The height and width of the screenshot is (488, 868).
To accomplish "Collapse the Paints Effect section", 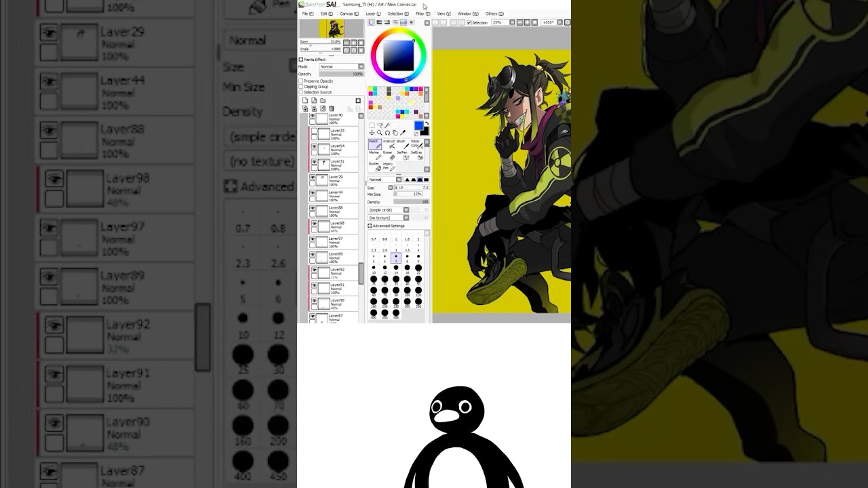I will point(301,60).
